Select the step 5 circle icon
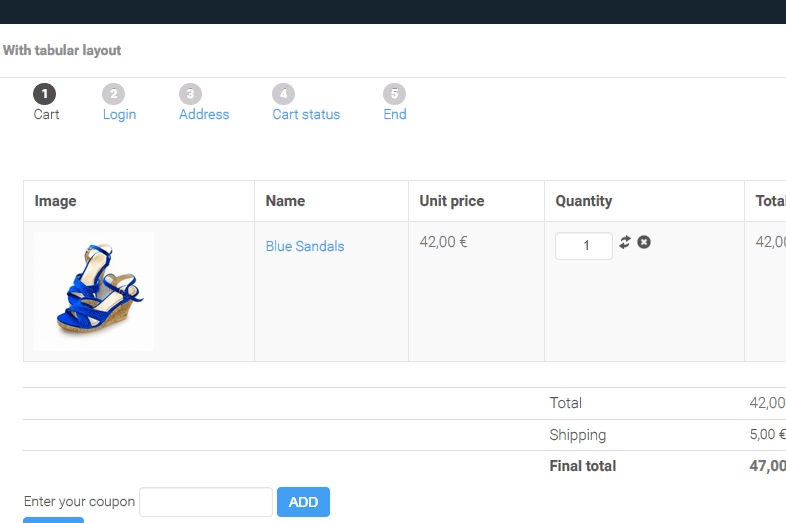 (395, 94)
